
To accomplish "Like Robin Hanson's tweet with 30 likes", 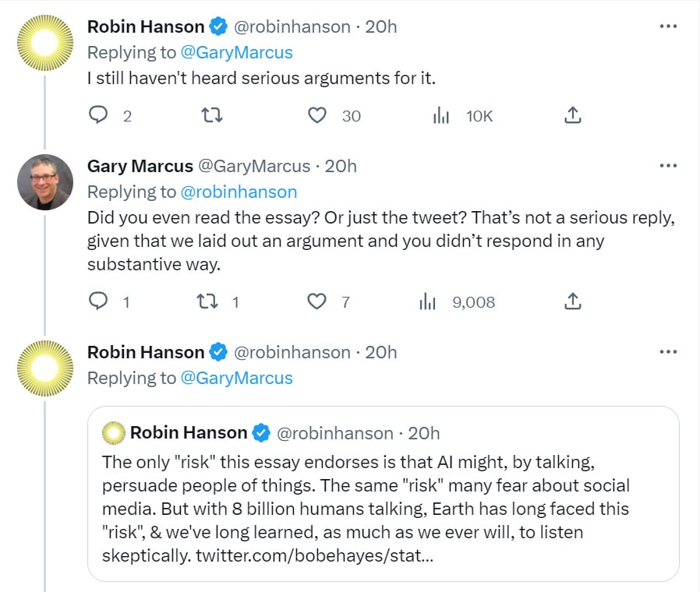I will 316,116.
